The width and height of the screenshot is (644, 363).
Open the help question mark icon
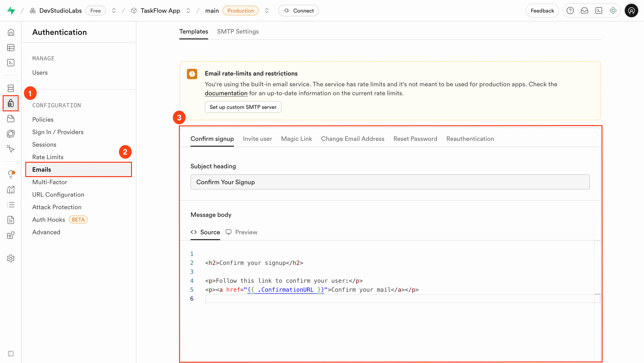click(x=570, y=11)
